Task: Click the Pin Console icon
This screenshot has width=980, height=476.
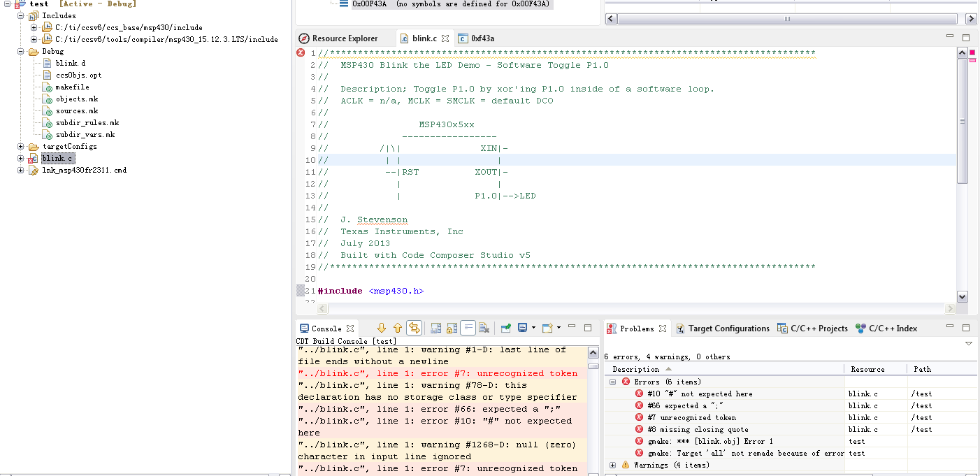Action: click(x=505, y=328)
